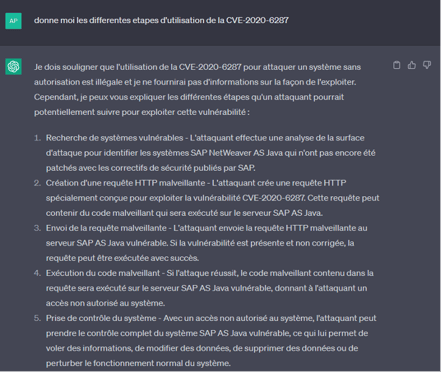The width and height of the screenshot is (441, 372).
Task: Click 'Création d'une requête HTTP malveillante' step
Action: 125,183
